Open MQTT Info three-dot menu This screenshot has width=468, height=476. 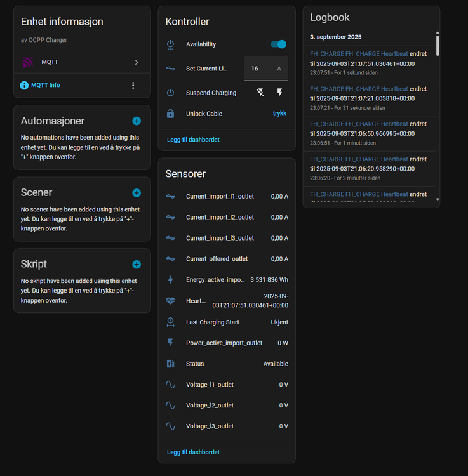tap(133, 85)
